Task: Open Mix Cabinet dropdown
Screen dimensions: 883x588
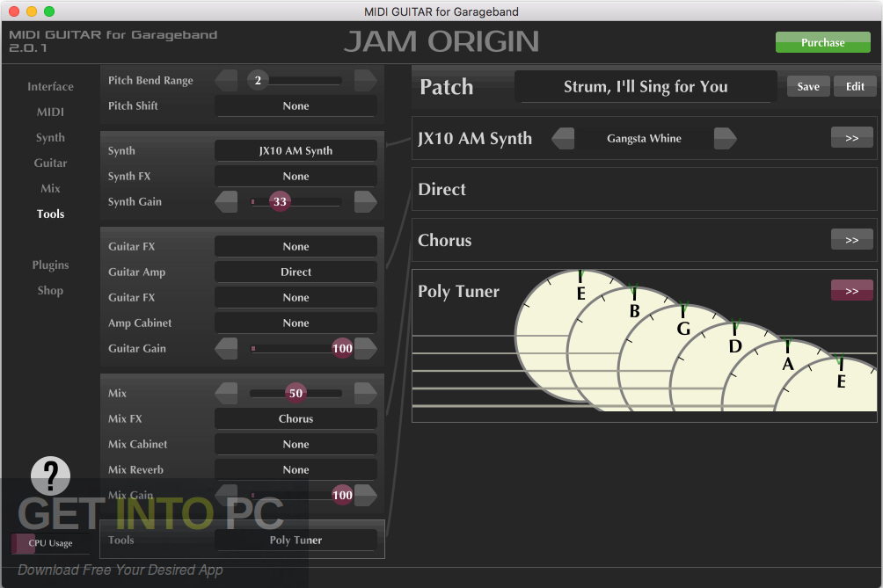Action: point(296,444)
